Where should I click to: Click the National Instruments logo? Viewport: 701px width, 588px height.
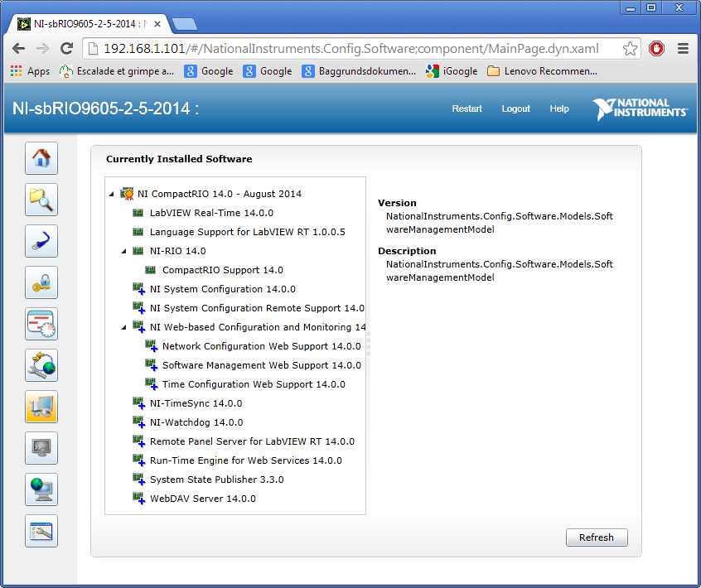(x=640, y=109)
